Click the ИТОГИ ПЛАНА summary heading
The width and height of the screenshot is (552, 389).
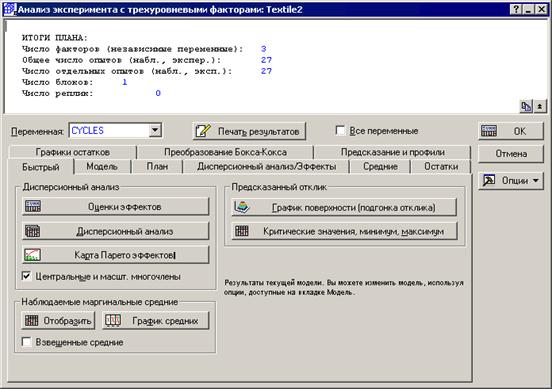tap(54, 38)
